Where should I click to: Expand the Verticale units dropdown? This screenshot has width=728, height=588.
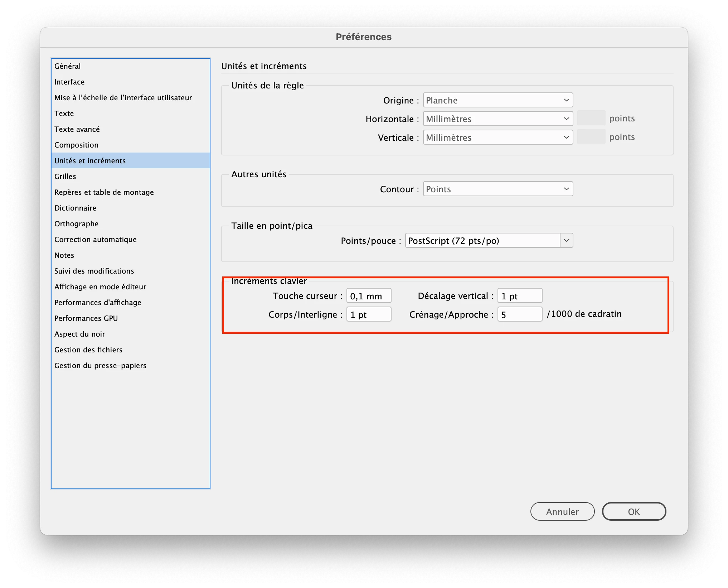click(x=498, y=138)
